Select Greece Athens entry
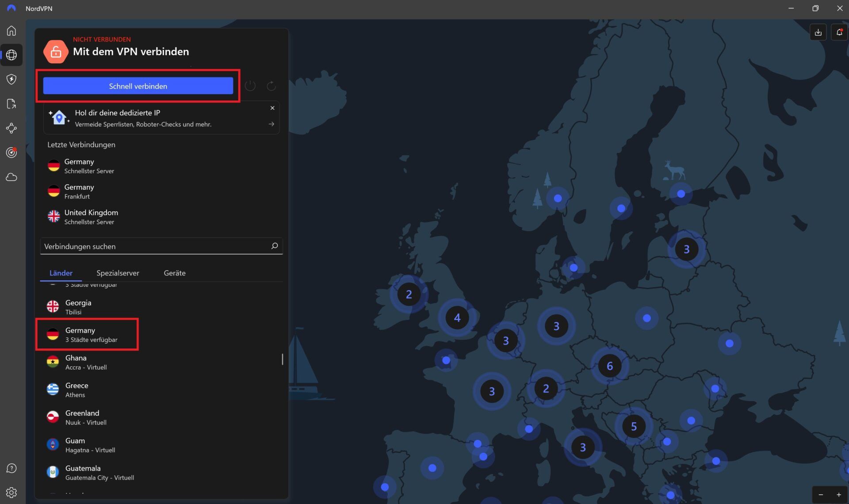The height and width of the screenshot is (504, 849). click(x=161, y=389)
